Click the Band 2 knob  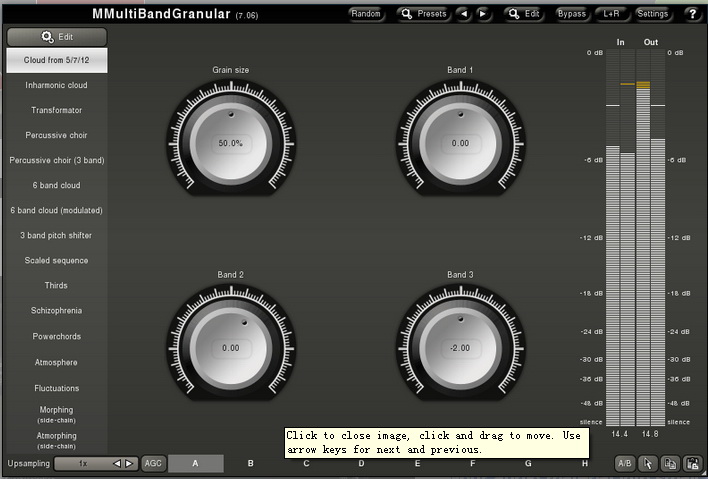coord(231,348)
